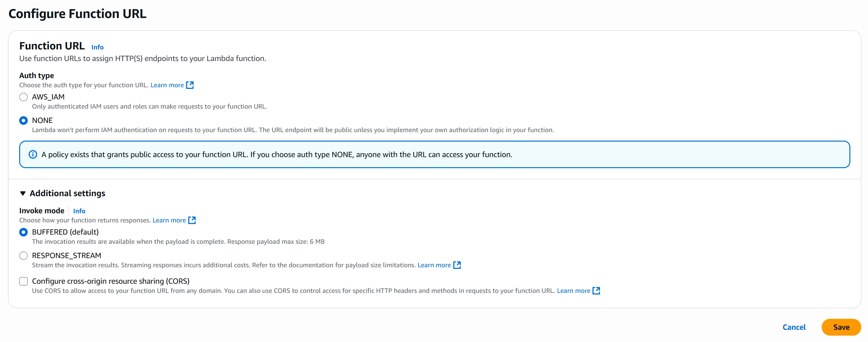Screen dimensions: 868x342
Task: Click the info circle icon in policy alert
Action: pyautogui.click(x=33, y=154)
